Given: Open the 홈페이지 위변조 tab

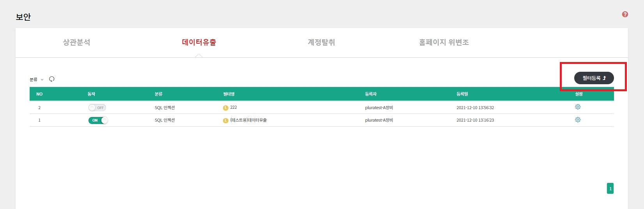Looking at the screenshot, I should pyautogui.click(x=444, y=42).
